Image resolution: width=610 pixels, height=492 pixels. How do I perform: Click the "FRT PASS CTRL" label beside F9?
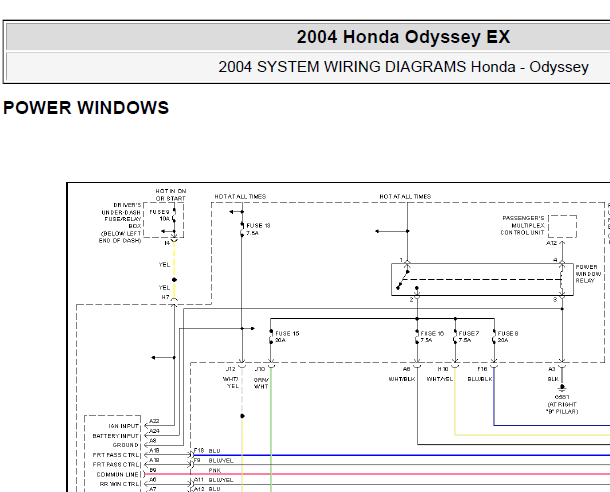pos(116,464)
